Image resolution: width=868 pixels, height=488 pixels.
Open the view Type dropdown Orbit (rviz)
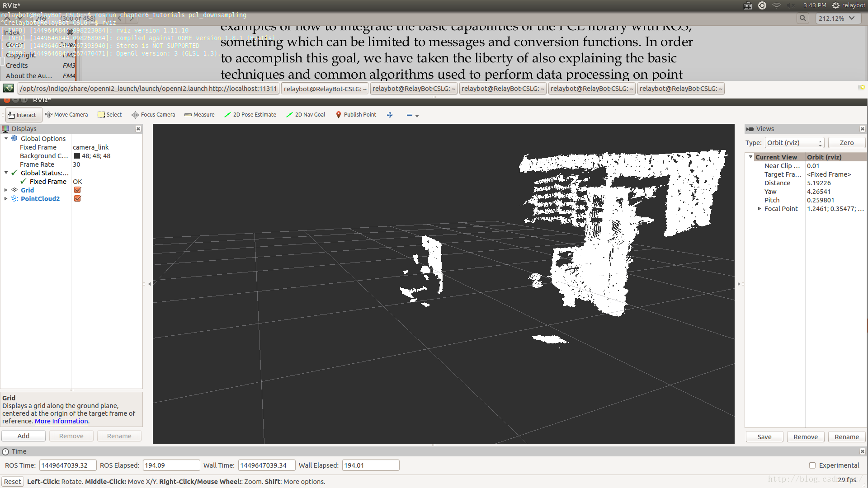click(x=795, y=143)
